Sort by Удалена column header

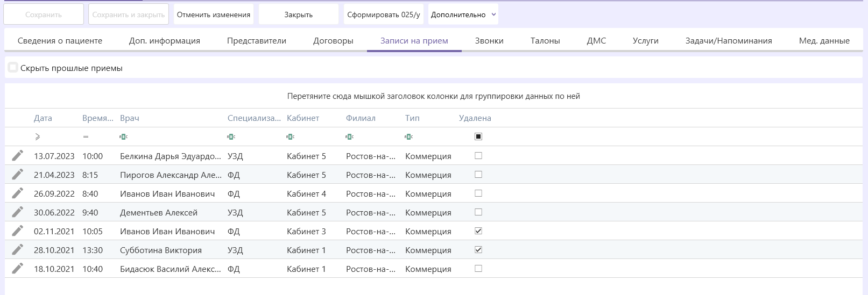pyautogui.click(x=475, y=118)
